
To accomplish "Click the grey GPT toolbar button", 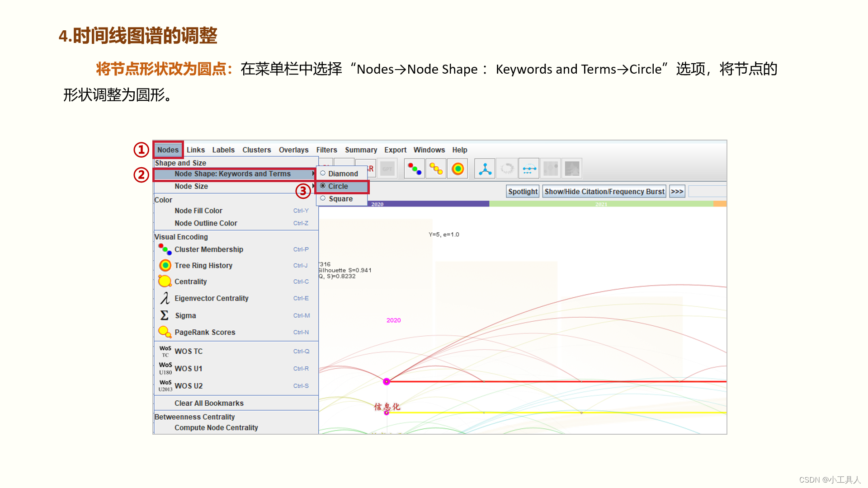I will 387,169.
